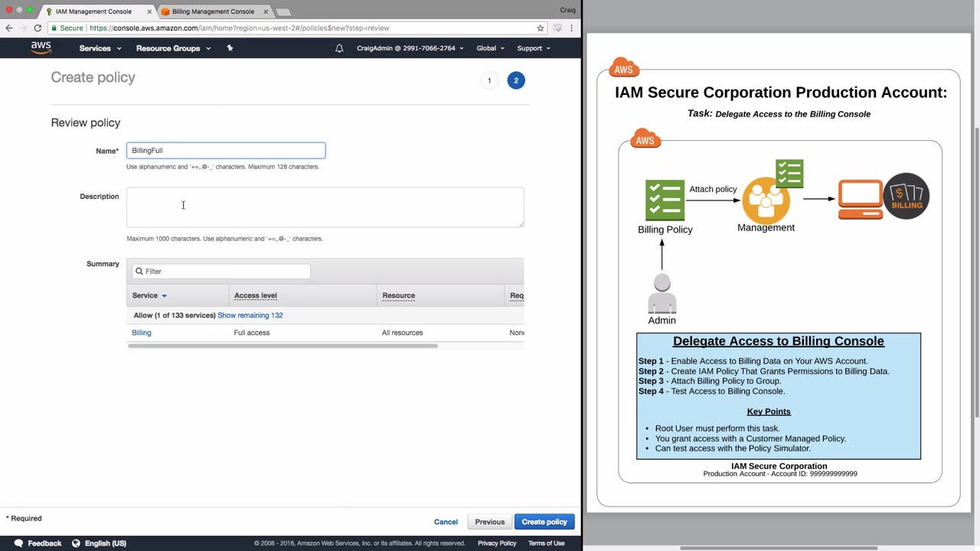Click the Management group icon in slide
This screenshot has height=551, width=980.
pos(766,201)
